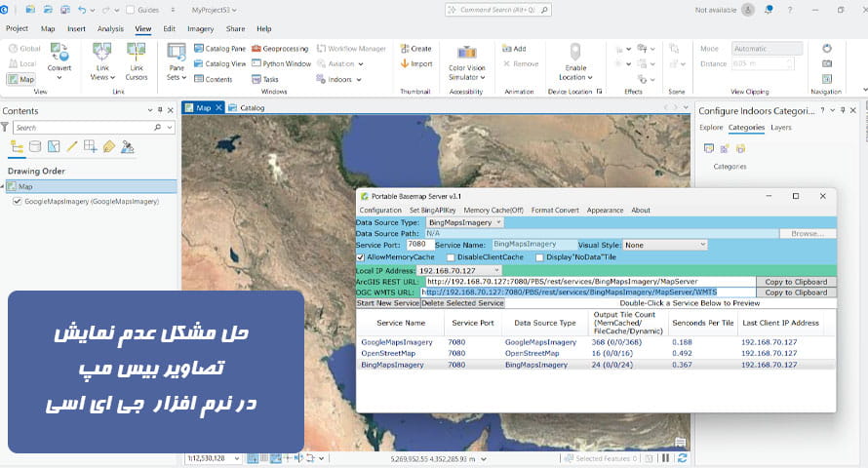Click Delete Selected Service button
The height and width of the screenshot is (468, 868).
click(463, 303)
